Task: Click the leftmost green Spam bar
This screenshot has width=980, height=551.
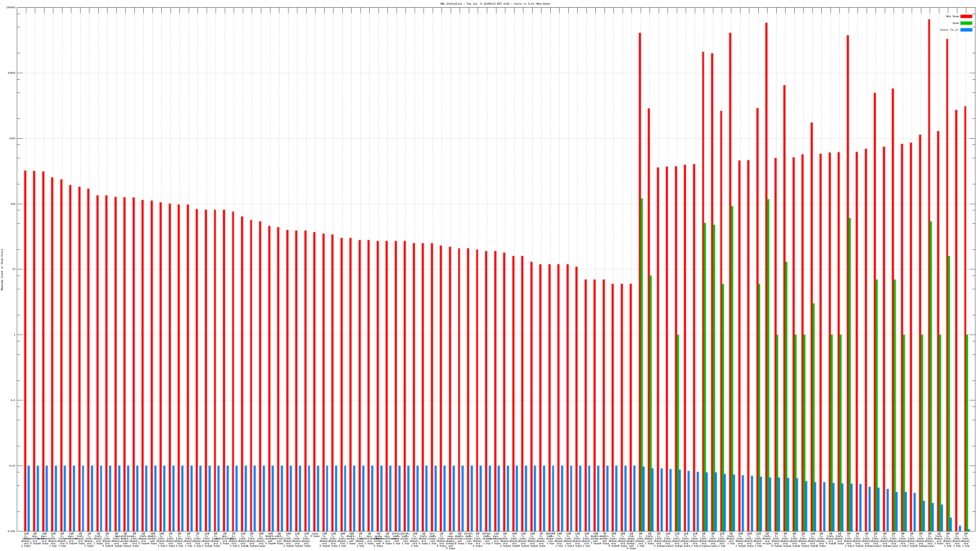Action: click(x=642, y=361)
